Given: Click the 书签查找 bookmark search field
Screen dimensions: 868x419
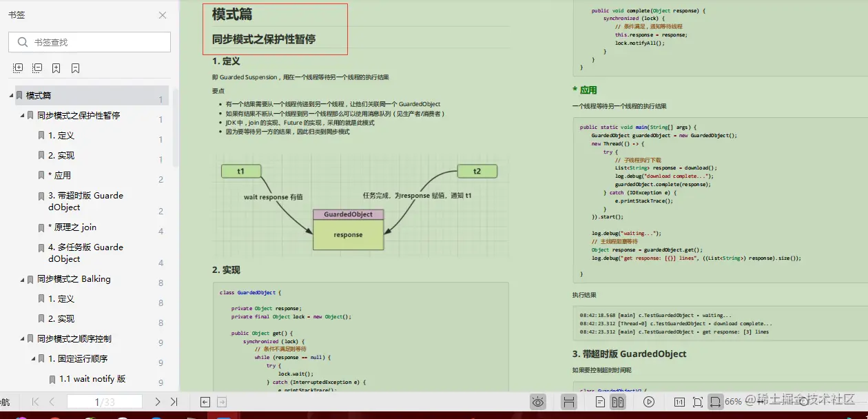Looking at the screenshot, I should click(x=90, y=42).
